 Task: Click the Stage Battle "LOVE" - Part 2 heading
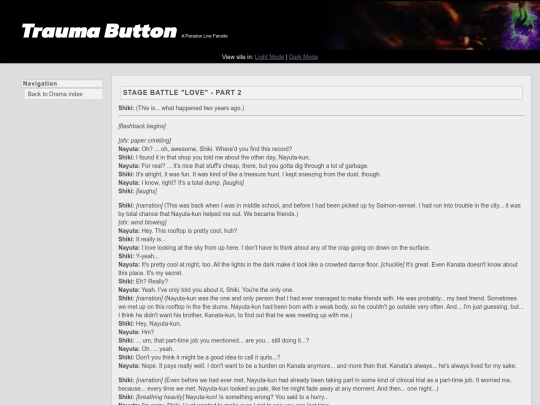click(321, 93)
